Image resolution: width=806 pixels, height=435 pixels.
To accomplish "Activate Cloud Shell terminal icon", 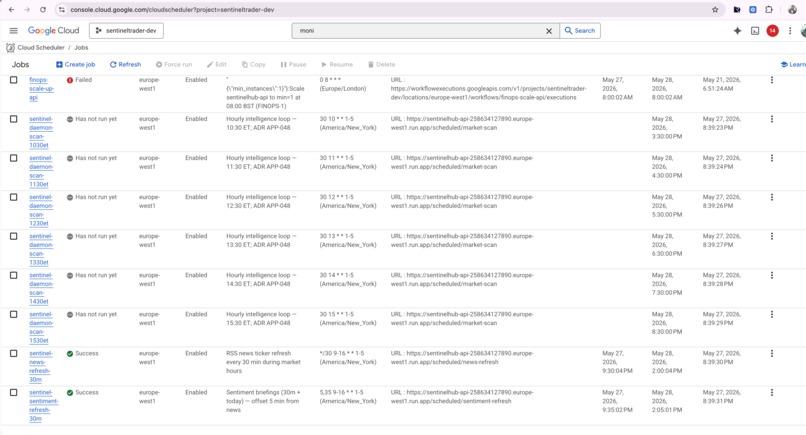I will (x=755, y=31).
